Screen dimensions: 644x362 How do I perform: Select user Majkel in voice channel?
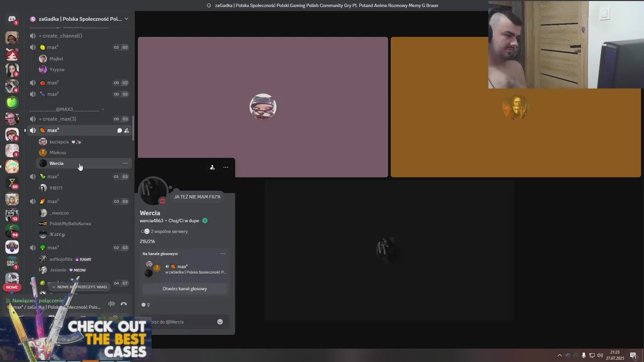(x=83, y=59)
